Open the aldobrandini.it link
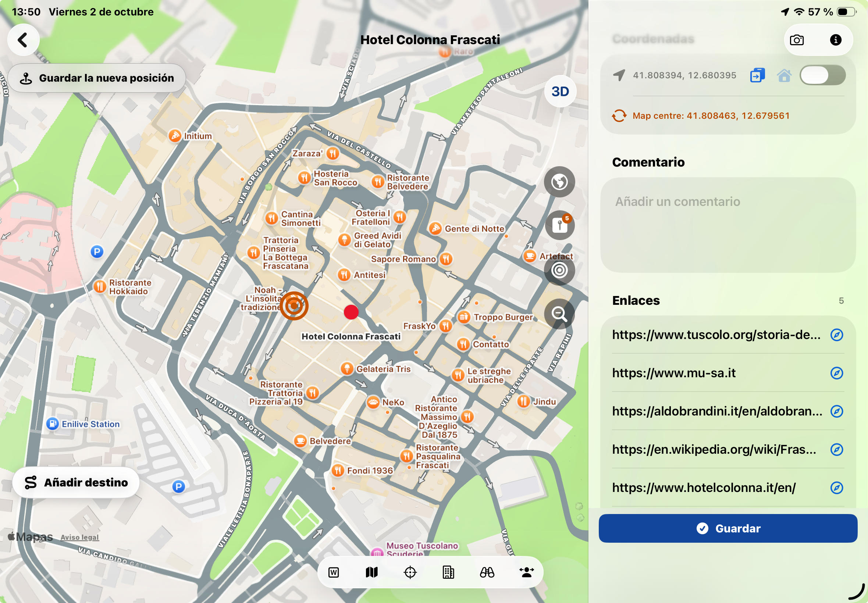868x603 pixels. coord(717,411)
